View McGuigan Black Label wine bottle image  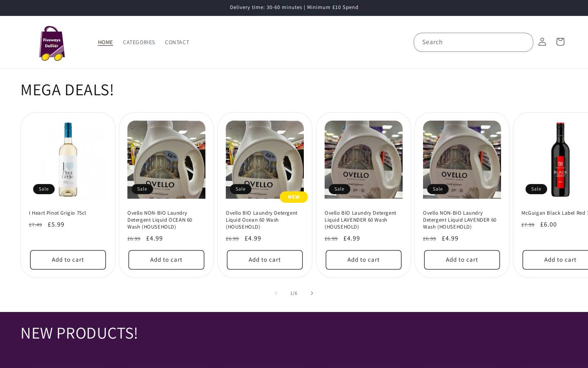pos(560,159)
